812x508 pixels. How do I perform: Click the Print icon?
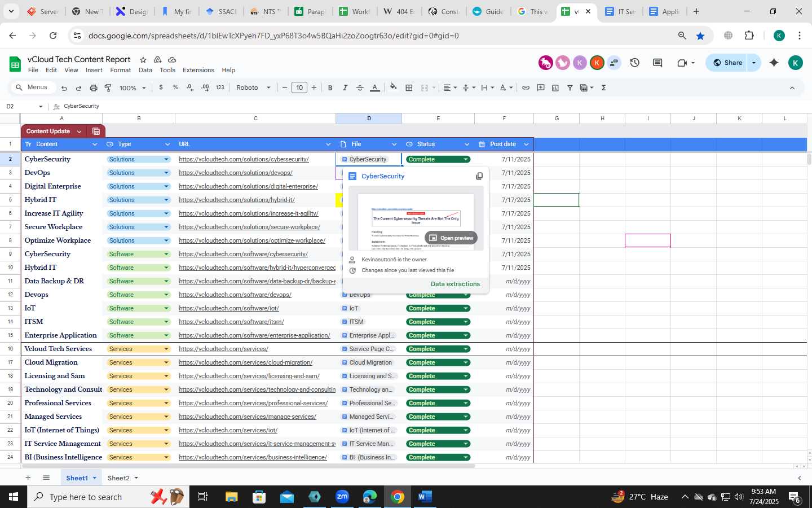coord(94,88)
